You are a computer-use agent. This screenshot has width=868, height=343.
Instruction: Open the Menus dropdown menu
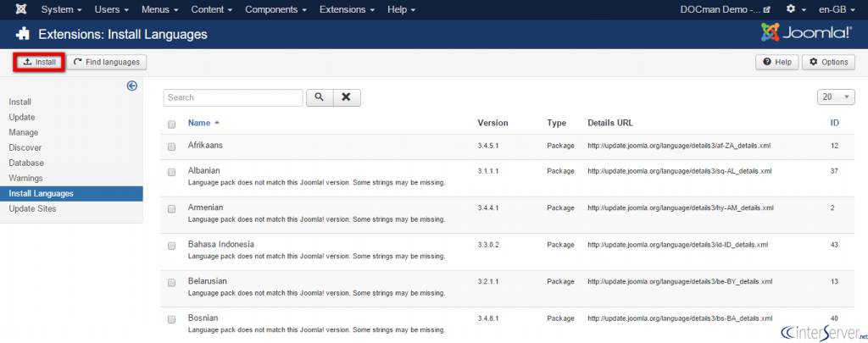[159, 10]
